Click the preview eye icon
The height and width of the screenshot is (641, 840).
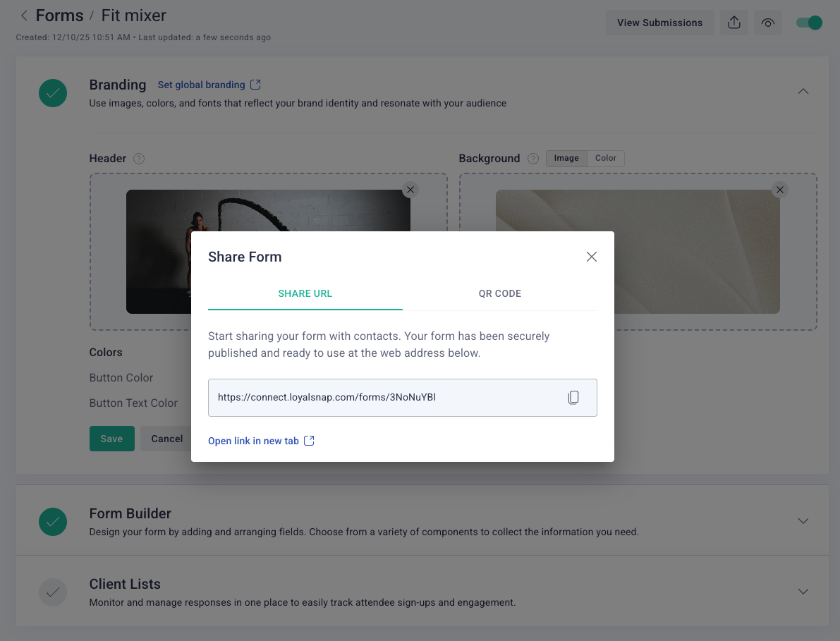coord(768,23)
